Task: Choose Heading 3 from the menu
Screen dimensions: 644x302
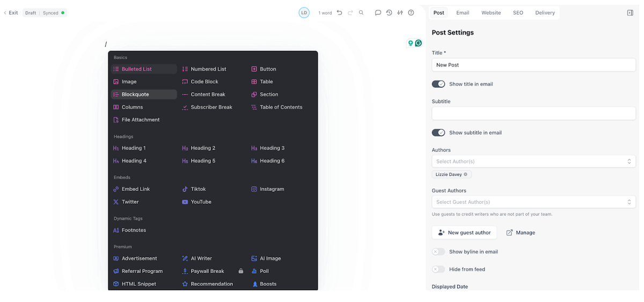Action: (268, 148)
